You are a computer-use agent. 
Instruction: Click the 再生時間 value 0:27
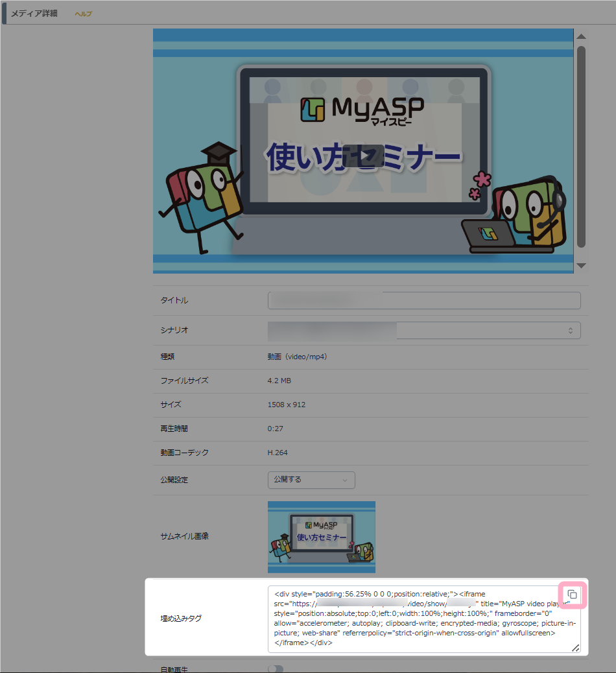(x=275, y=429)
